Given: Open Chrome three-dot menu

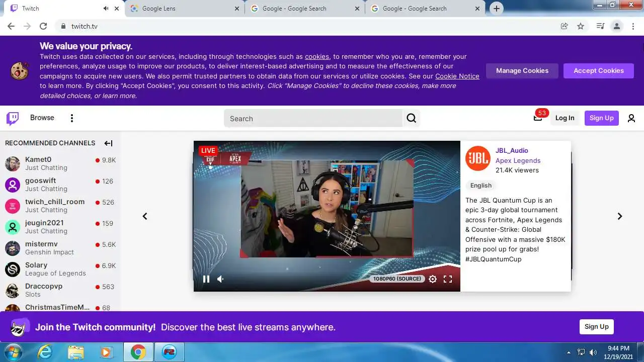Looking at the screenshot, I should point(633,26).
